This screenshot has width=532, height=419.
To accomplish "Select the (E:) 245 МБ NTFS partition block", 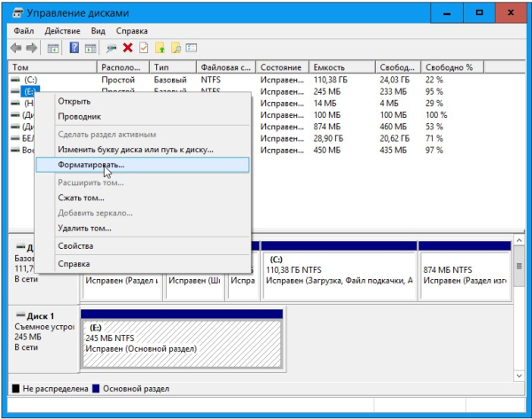I will pos(182,338).
